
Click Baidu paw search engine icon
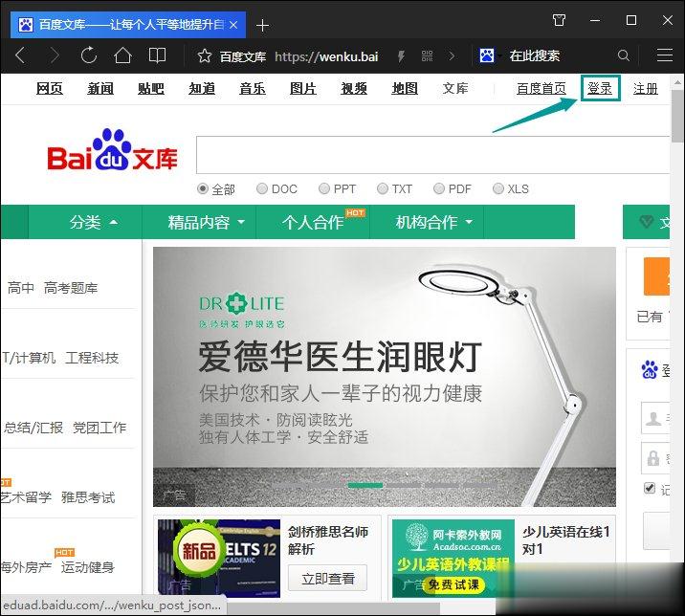pos(487,55)
